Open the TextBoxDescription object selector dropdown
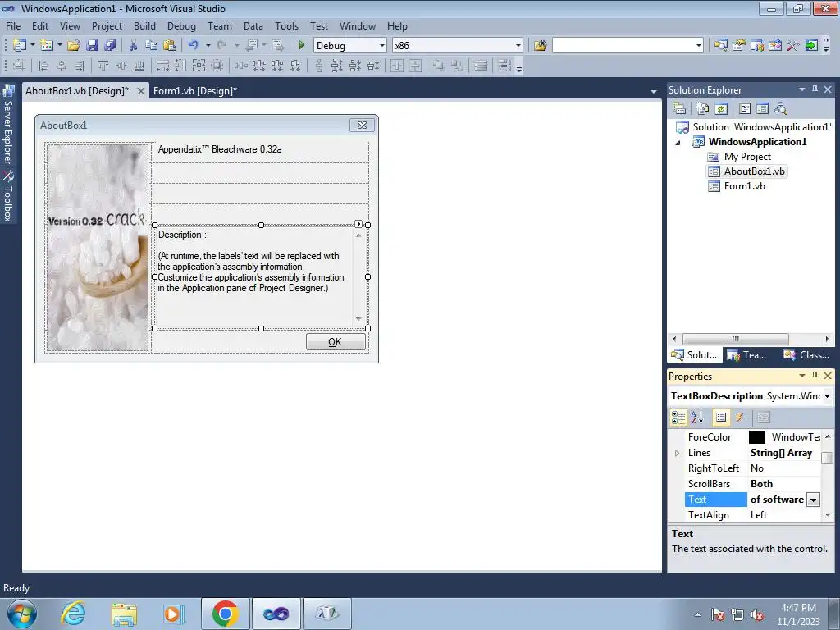 [x=827, y=396]
